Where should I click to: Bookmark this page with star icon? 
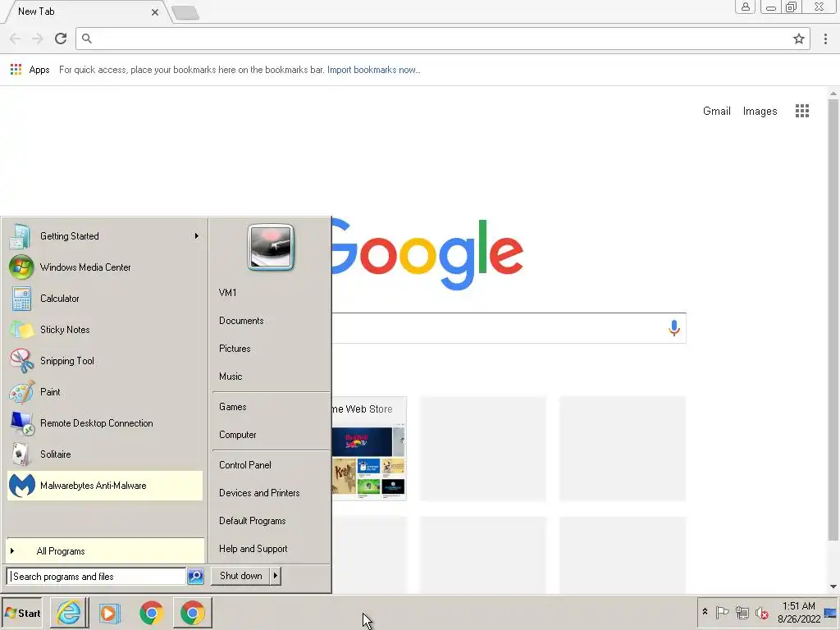tap(799, 39)
